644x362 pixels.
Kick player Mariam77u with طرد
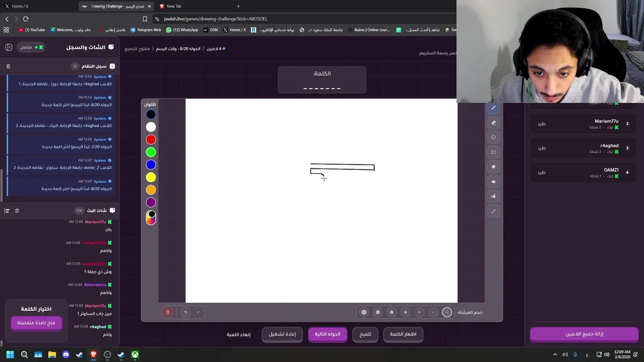click(541, 124)
